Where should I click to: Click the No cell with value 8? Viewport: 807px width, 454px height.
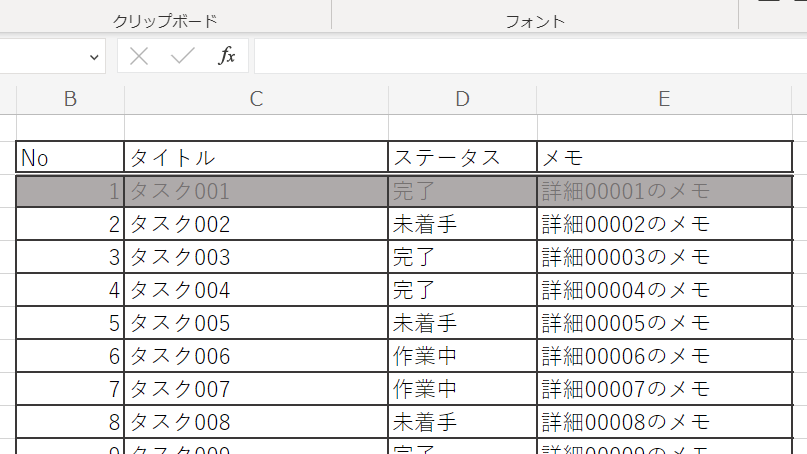coord(70,422)
